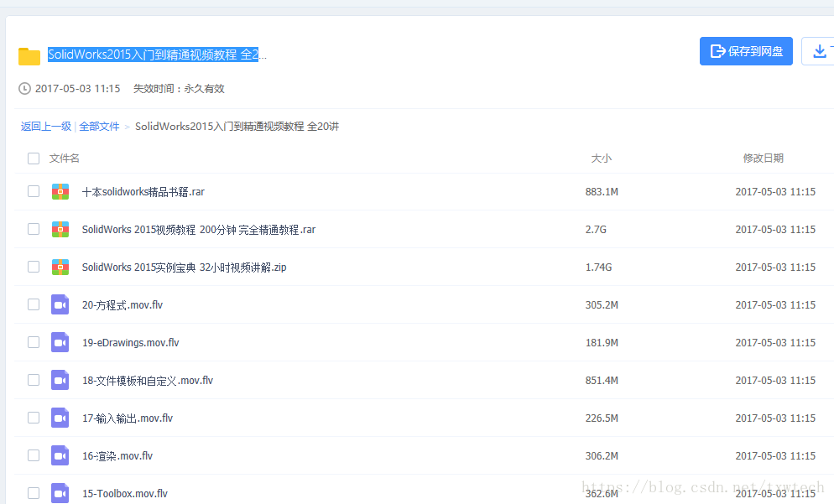Click the video icon for 17-输入输出.mov.flv
Viewport: 834px width, 504px height.
(x=60, y=418)
